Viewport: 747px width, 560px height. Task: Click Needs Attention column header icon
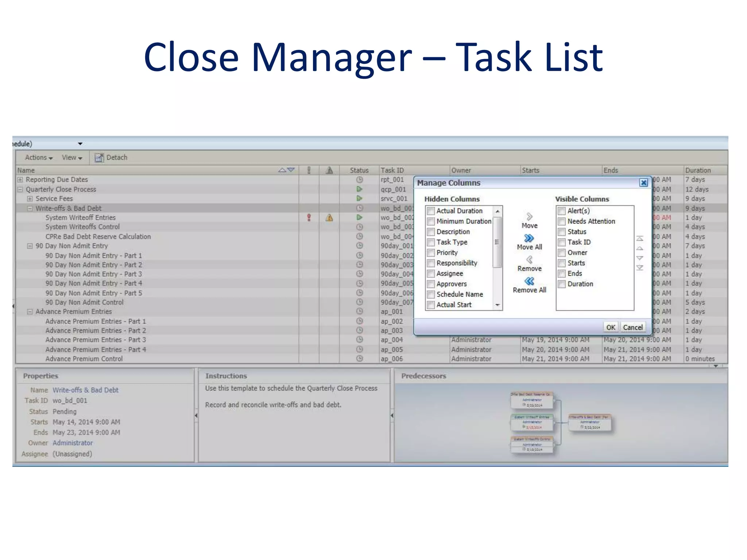coord(329,170)
